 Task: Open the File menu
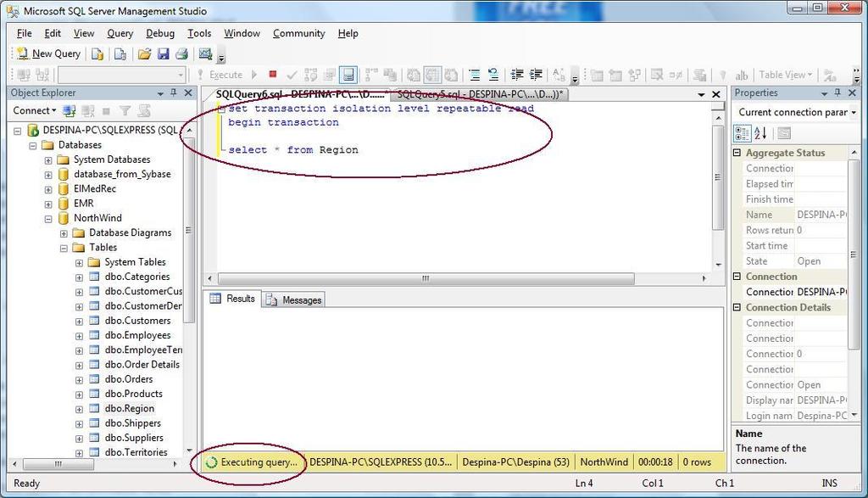click(25, 33)
